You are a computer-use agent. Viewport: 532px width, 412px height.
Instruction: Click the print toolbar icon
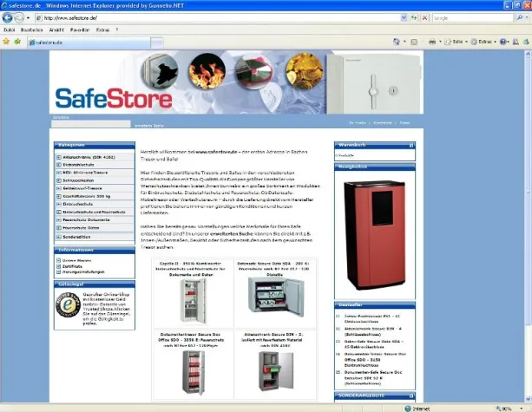coord(433,41)
